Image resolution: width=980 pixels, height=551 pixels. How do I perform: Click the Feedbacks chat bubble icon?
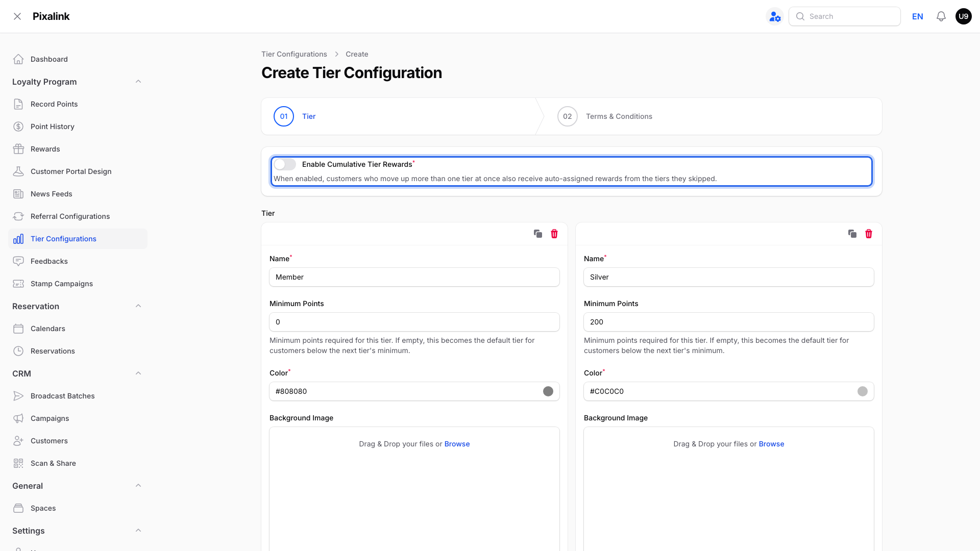18,261
